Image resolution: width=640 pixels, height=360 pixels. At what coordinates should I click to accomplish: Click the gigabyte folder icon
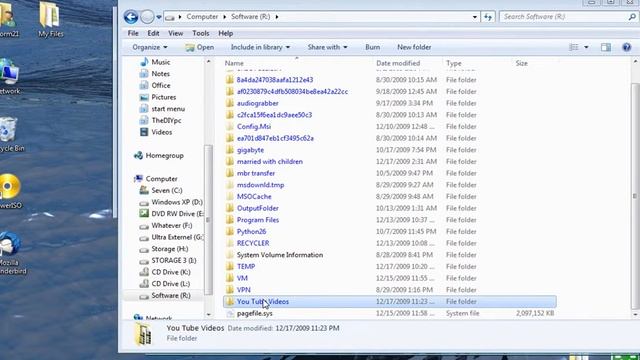(230, 150)
